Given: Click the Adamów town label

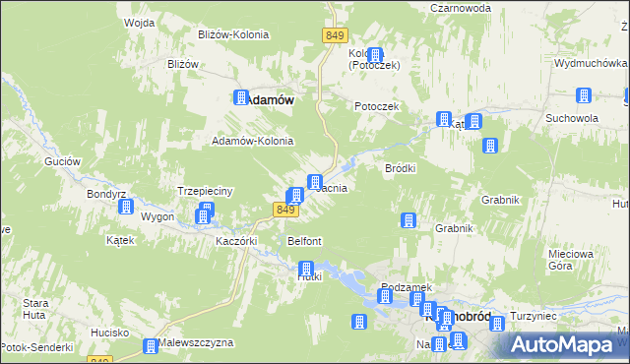Looking at the screenshot, I should pos(271,100).
